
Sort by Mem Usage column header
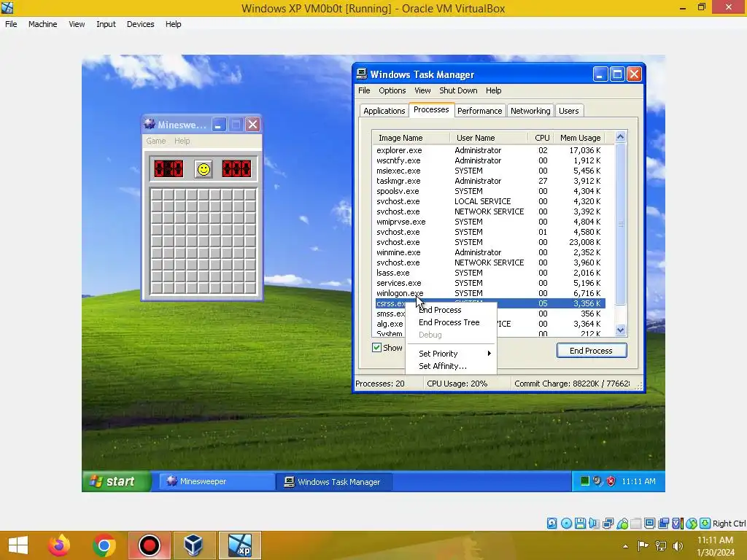coord(580,138)
